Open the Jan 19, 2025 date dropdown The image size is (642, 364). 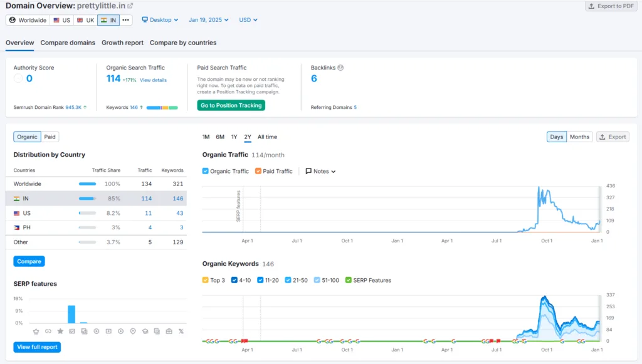(x=208, y=19)
